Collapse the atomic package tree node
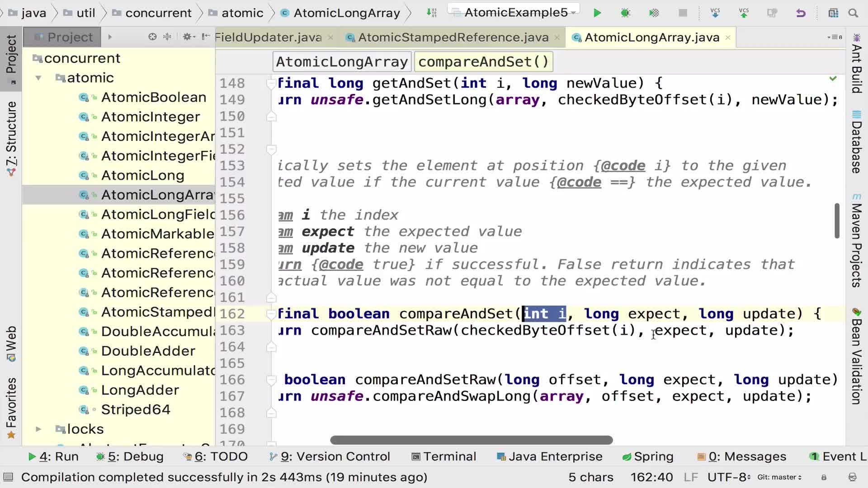Viewport: 868px width, 488px height. click(x=38, y=78)
